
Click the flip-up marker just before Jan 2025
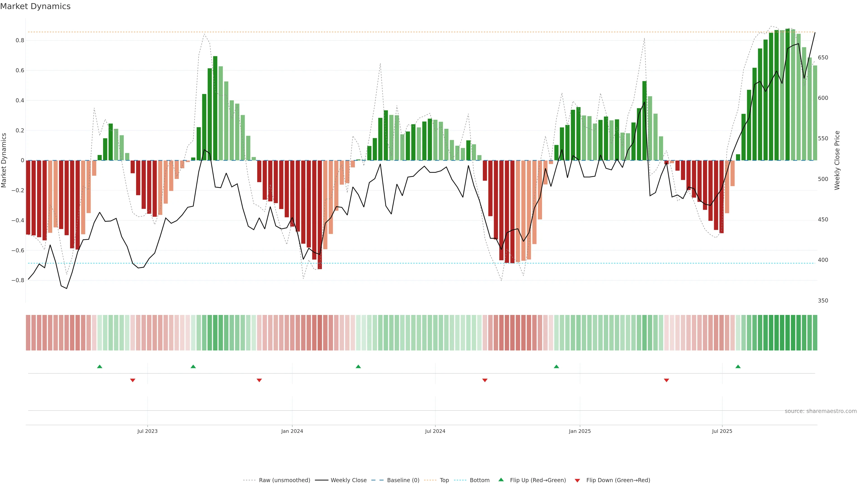pyautogui.click(x=556, y=366)
